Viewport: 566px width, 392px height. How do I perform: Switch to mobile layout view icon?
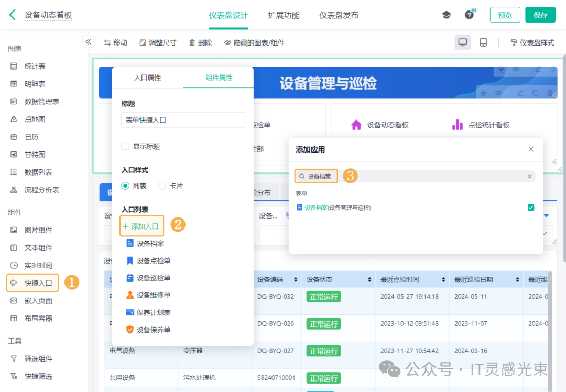click(483, 42)
